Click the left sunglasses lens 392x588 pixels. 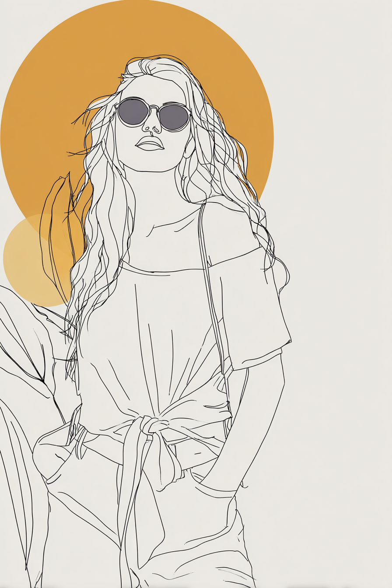point(133,112)
